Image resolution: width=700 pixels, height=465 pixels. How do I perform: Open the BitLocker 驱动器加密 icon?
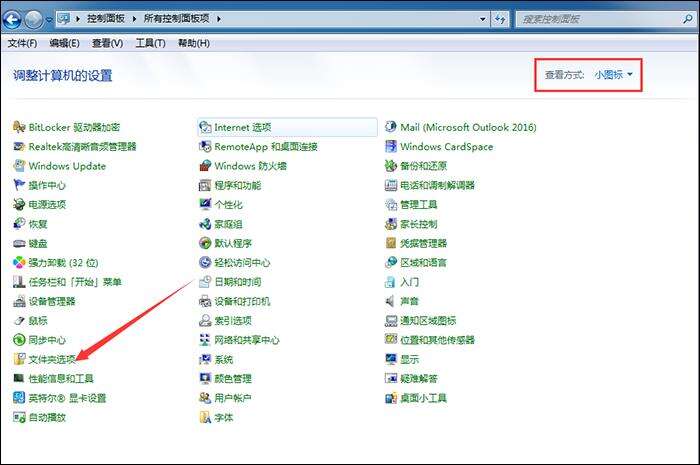pos(19,128)
